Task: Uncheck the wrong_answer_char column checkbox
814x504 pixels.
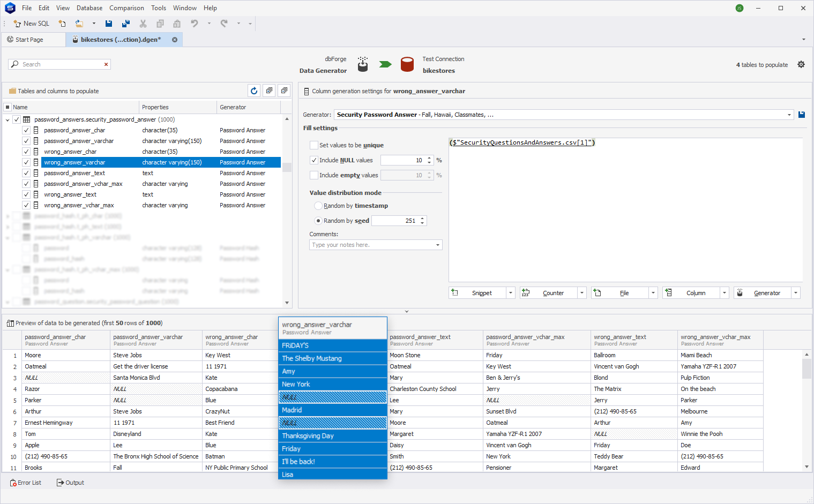Action: pos(26,152)
